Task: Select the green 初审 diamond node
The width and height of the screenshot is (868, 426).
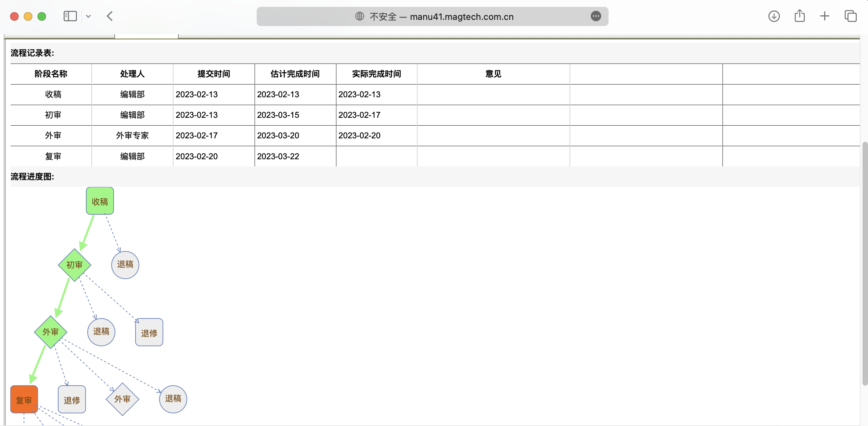Action: 75,265
